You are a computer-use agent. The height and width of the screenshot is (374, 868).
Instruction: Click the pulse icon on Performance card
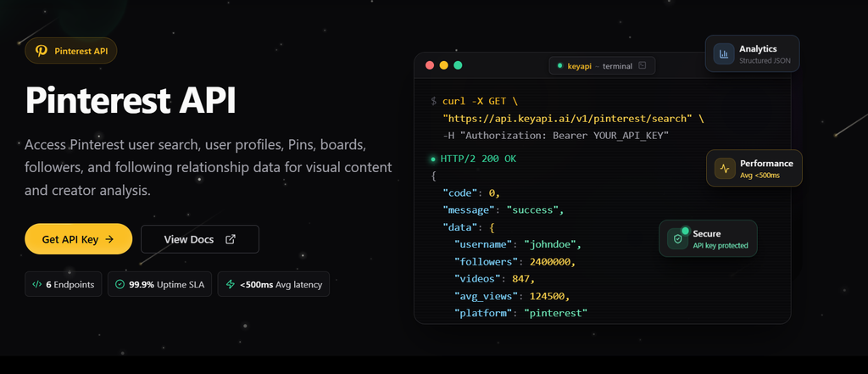click(x=725, y=168)
